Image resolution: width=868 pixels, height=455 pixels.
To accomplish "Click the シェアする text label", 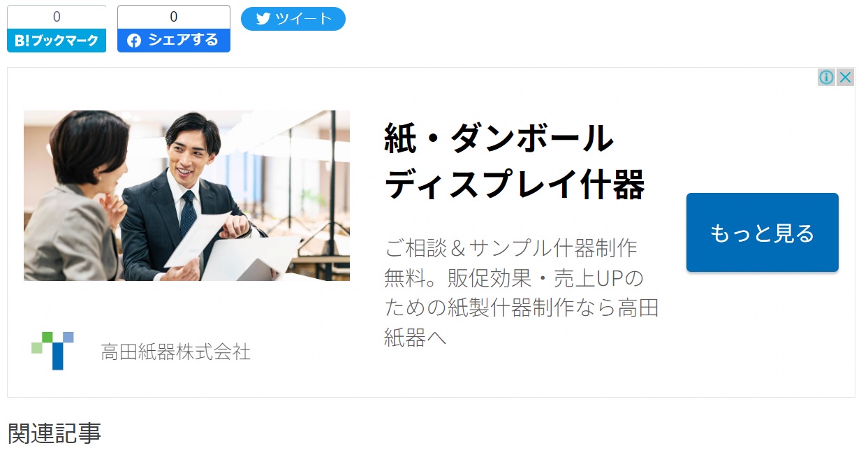I will click(184, 41).
